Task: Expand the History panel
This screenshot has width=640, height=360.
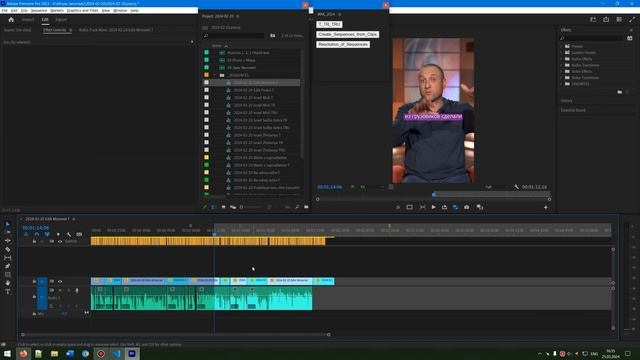Action: (566, 101)
